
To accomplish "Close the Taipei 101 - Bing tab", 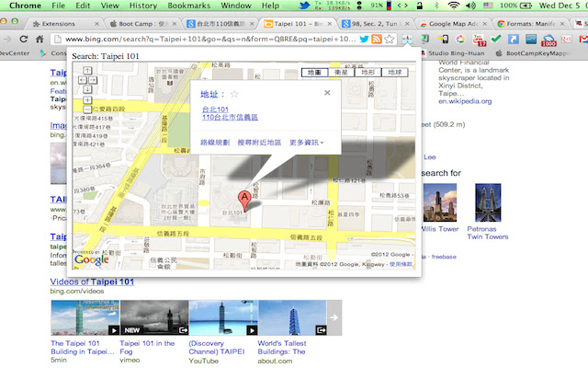I will (330, 24).
